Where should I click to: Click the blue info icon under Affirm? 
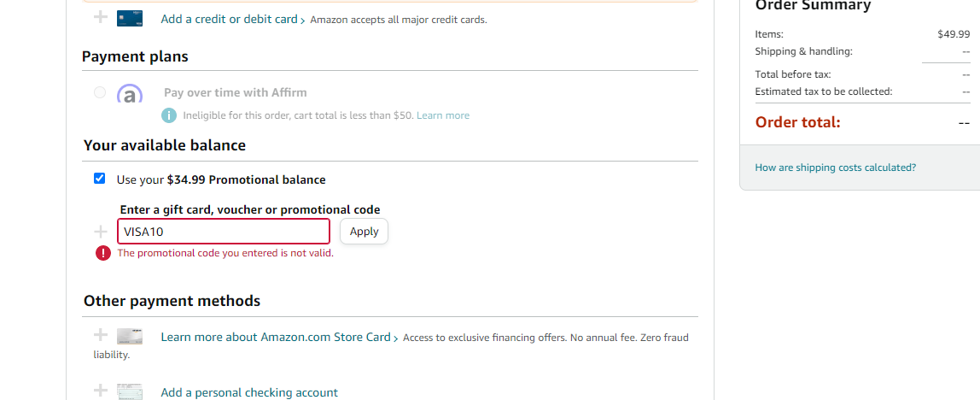point(169,115)
